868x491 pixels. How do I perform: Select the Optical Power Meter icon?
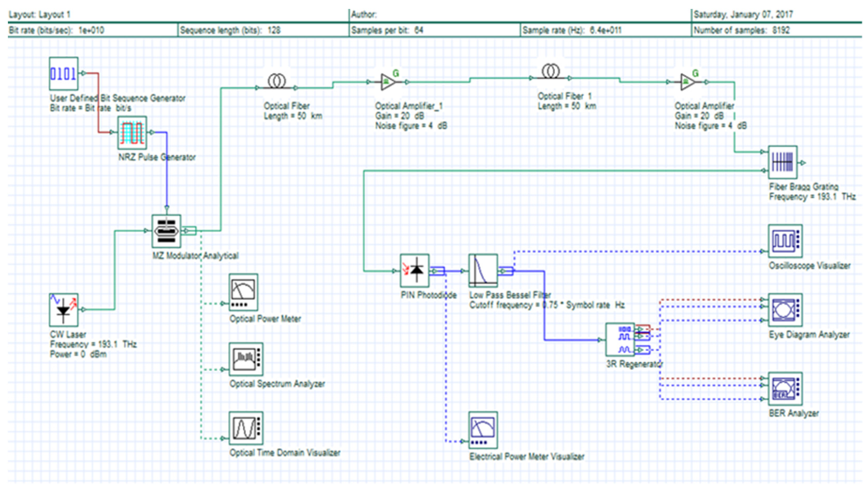pos(243,292)
